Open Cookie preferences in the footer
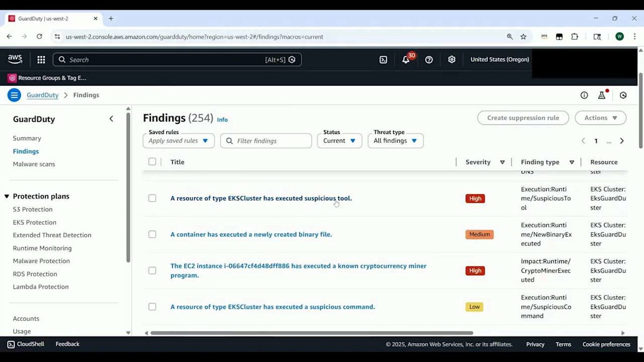Screen dimensions: 644x362 (606, 344)
